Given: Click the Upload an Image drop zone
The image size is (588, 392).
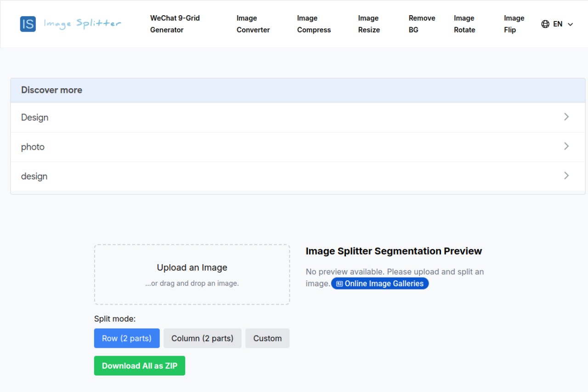Looking at the screenshot, I should tap(192, 274).
